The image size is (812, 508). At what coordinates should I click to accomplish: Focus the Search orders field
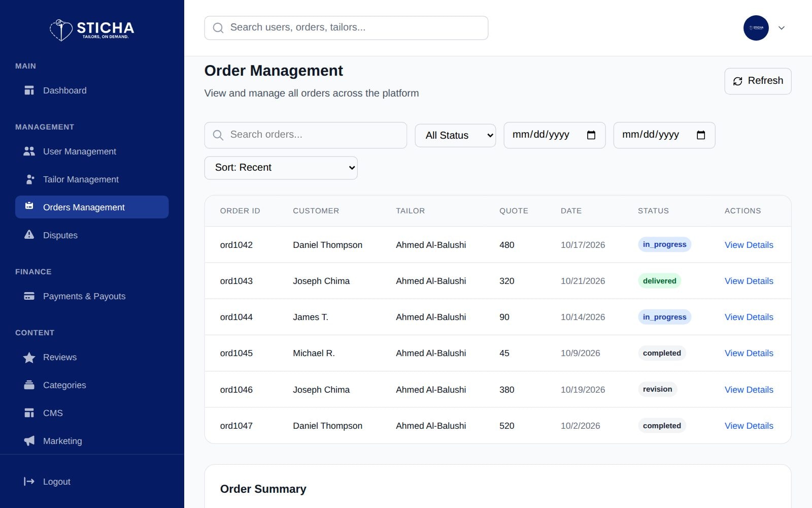point(306,135)
